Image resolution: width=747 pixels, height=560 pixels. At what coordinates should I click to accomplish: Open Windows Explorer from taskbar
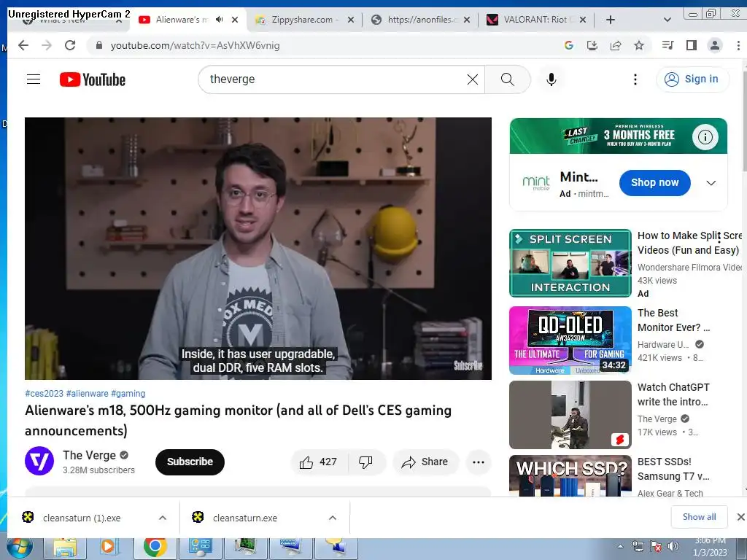65,548
